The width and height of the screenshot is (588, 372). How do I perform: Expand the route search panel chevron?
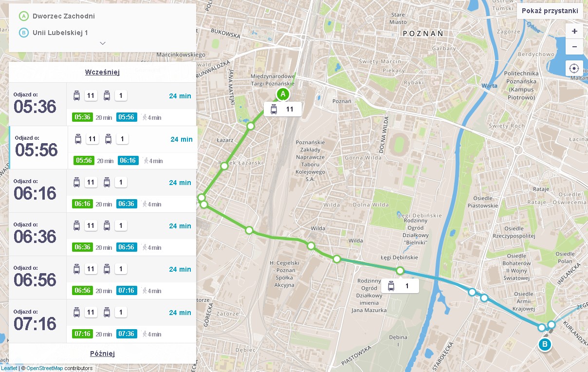tap(103, 43)
